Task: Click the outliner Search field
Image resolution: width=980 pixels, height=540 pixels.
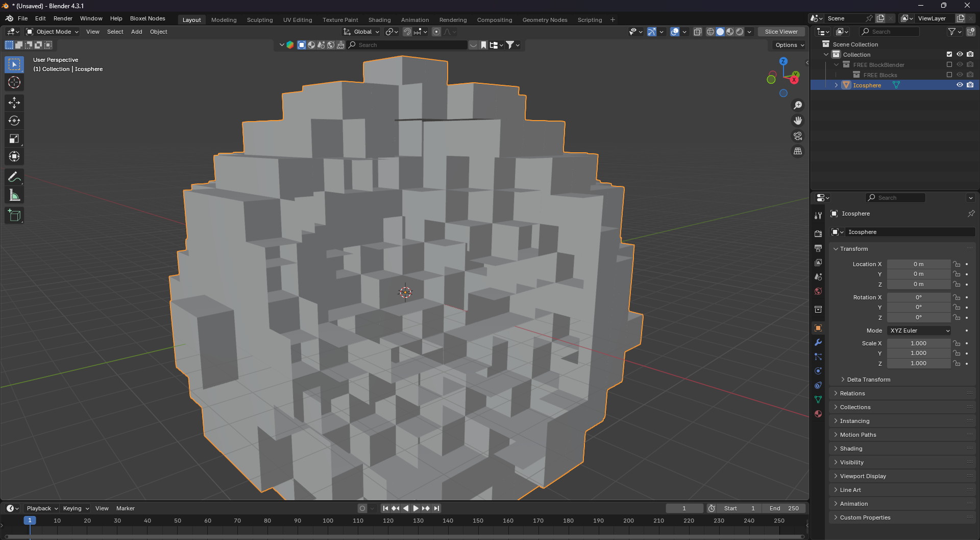Action: (x=890, y=32)
